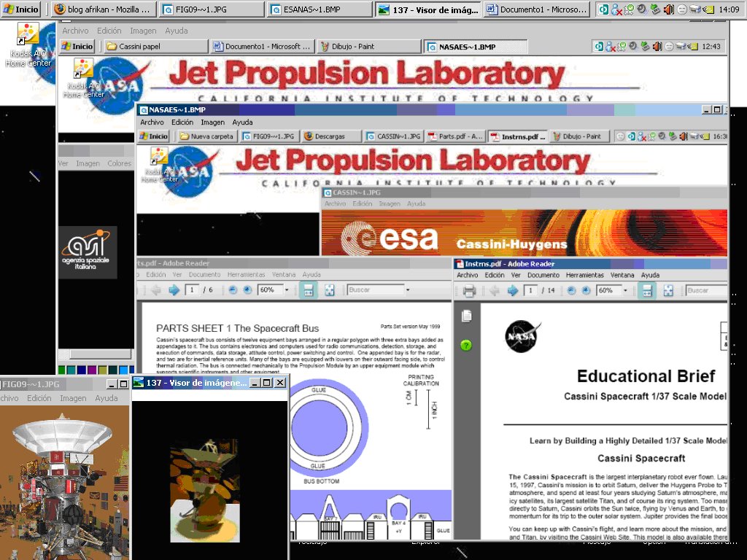Click the green help icon in Instrns.pdf sidebar
This screenshot has height=560, width=747.
466,345
